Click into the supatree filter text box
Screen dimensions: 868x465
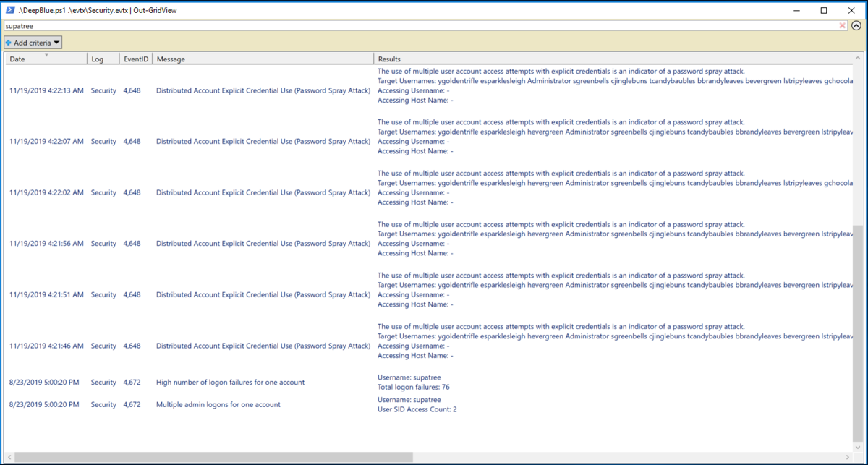425,25
